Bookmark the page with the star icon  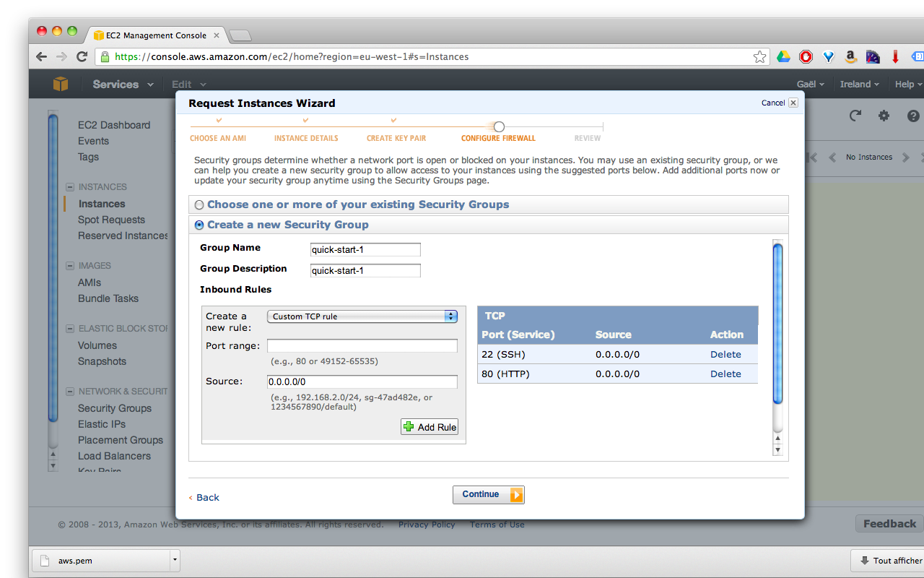click(x=759, y=56)
